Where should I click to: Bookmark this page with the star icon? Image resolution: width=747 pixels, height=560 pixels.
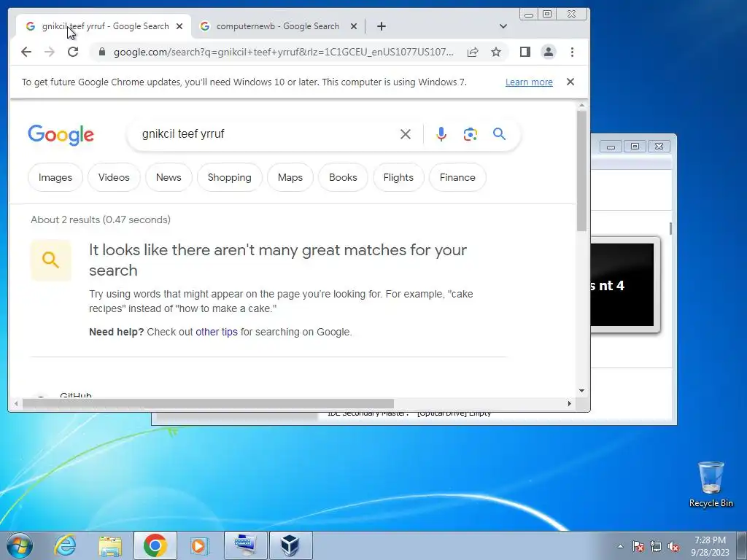pyautogui.click(x=496, y=52)
